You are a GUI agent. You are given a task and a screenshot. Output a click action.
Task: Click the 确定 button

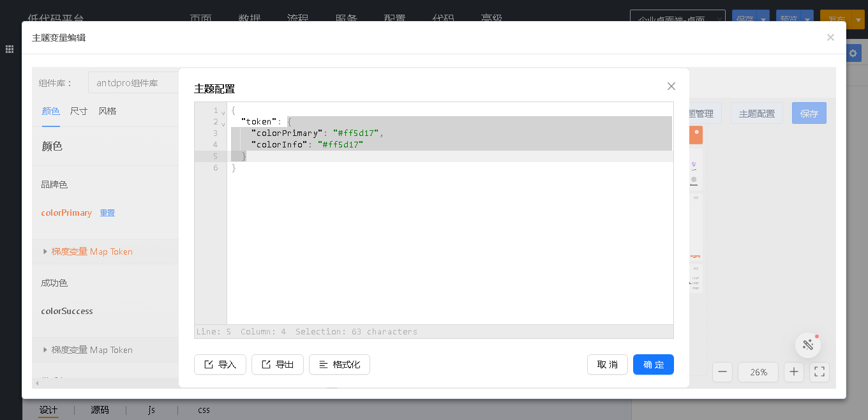[x=653, y=364]
